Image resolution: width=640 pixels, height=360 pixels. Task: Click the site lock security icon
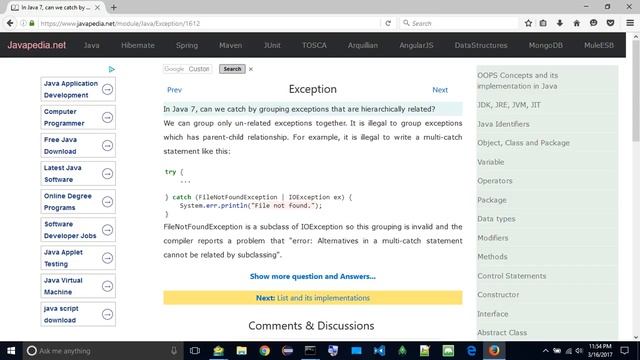(x=32, y=23)
